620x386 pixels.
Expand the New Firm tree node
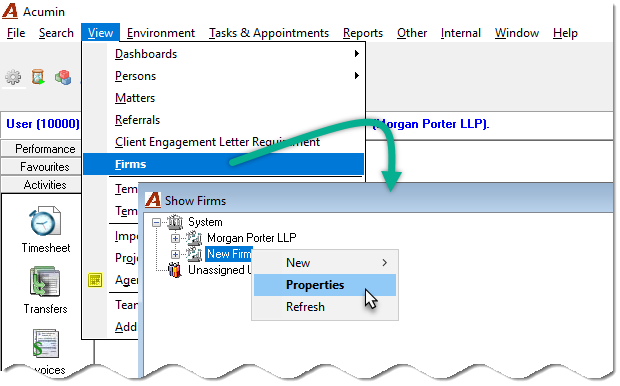click(x=175, y=254)
